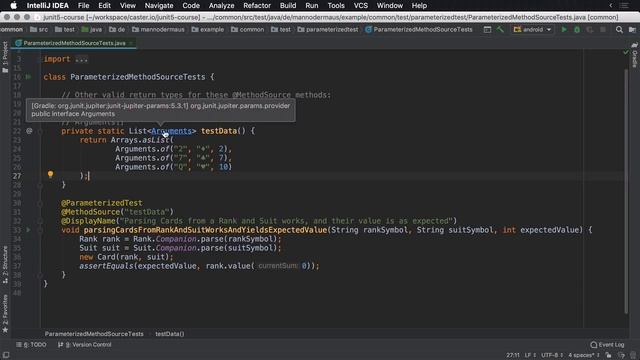Click the testData() bottom editor breadcrumb
The width and height of the screenshot is (640, 360).
coord(170,334)
